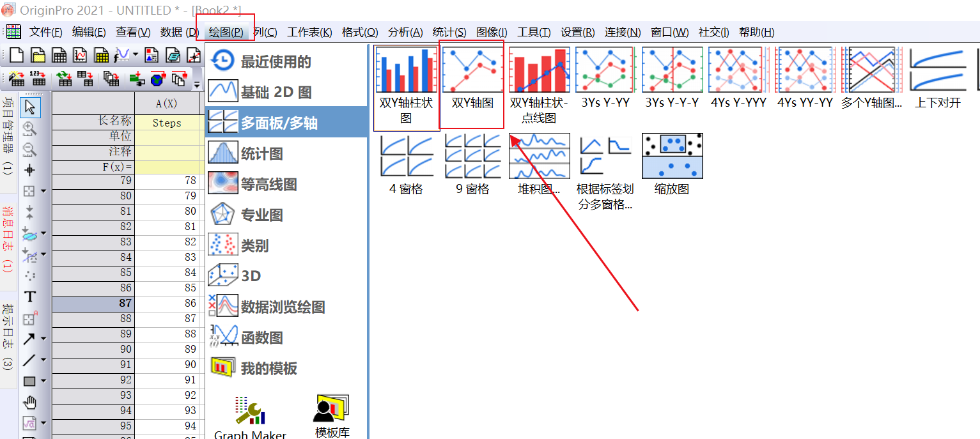Select the Text tool
Image resolution: width=980 pixels, height=439 pixels.
click(x=30, y=296)
